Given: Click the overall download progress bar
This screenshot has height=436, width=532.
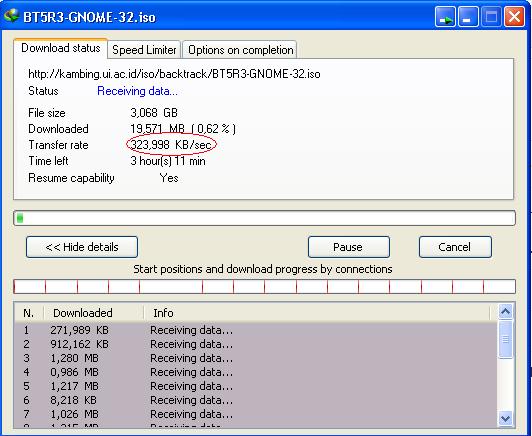Looking at the screenshot, I should (264, 218).
